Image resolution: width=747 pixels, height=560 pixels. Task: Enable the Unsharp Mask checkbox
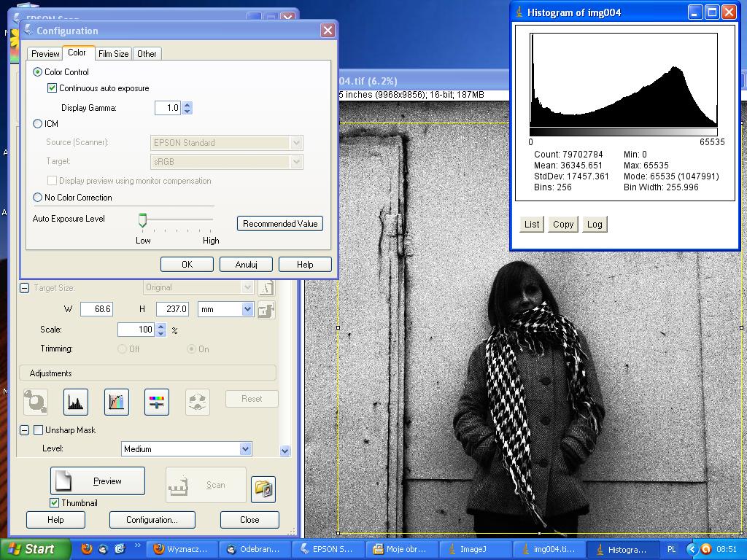39,430
